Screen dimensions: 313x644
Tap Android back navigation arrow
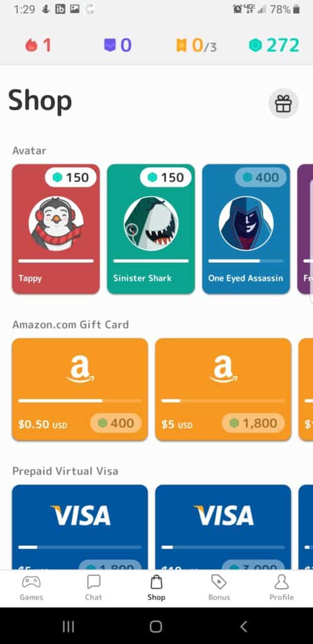(244, 626)
